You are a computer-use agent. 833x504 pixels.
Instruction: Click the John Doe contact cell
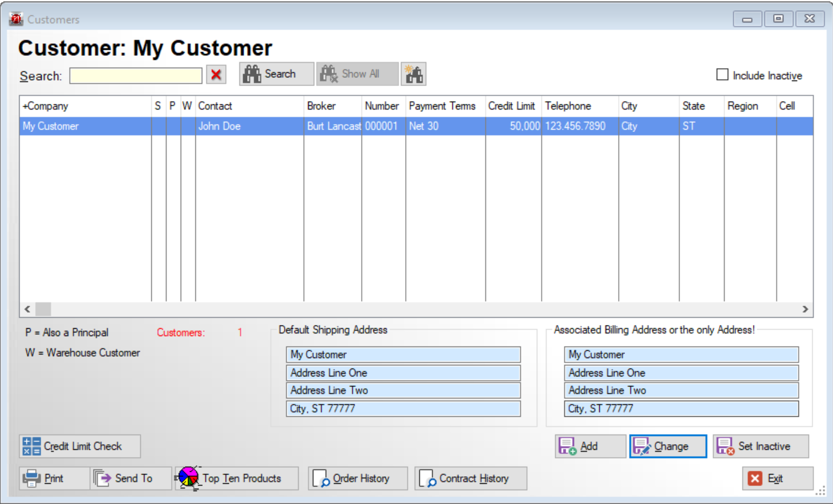tap(249, 126)
